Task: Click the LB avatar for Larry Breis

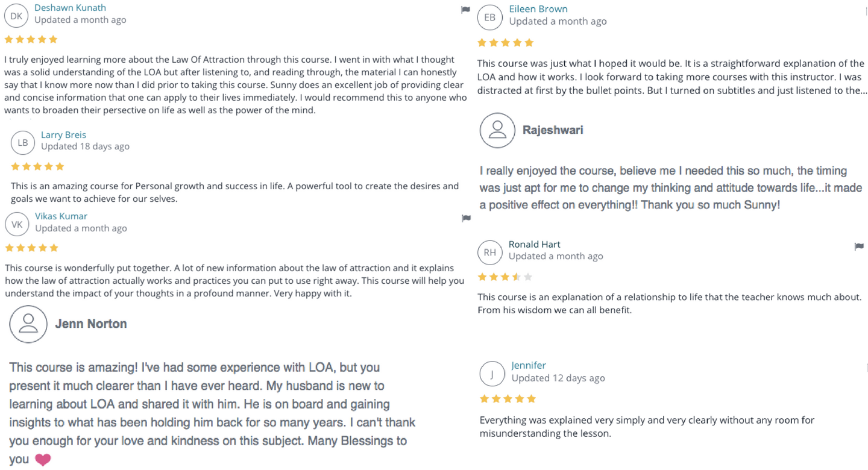Action: [23, 142]
